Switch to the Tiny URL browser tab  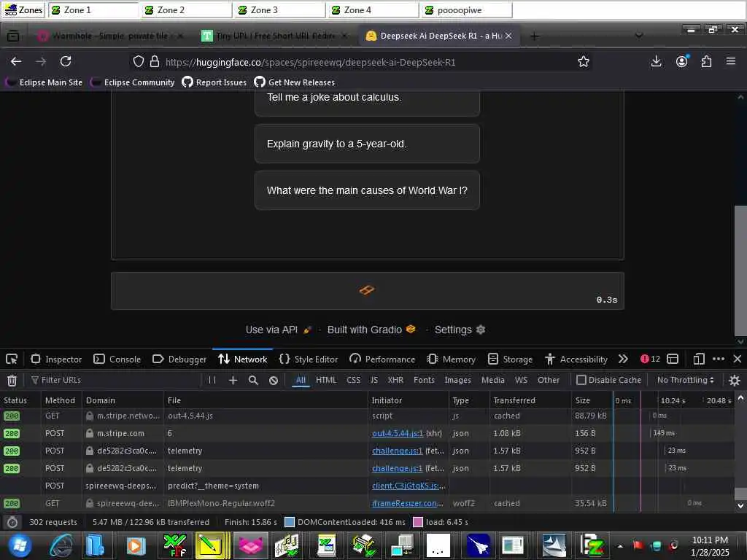pos(274,36)
